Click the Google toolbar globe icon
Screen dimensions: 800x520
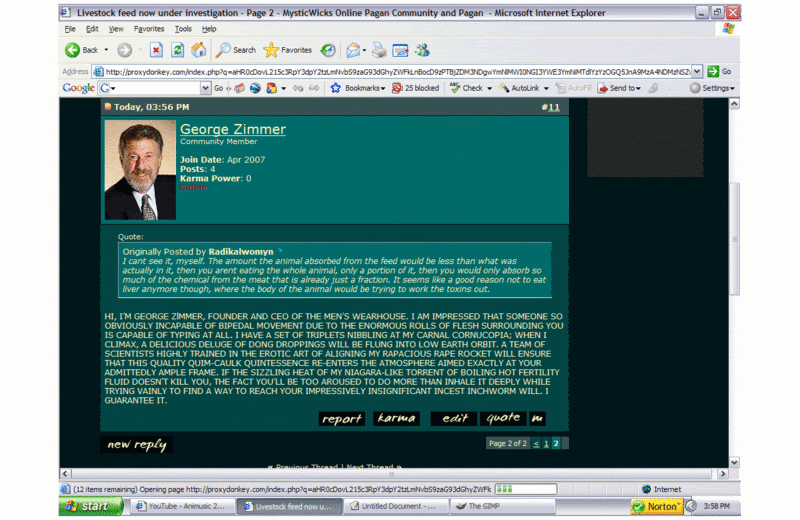[x=255, y=88]
